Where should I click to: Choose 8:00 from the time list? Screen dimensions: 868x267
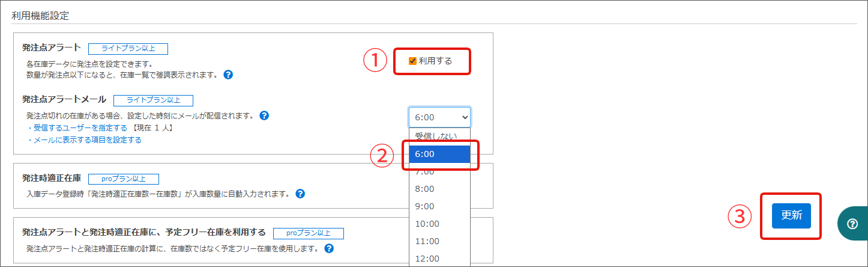[x=439, y=189]
